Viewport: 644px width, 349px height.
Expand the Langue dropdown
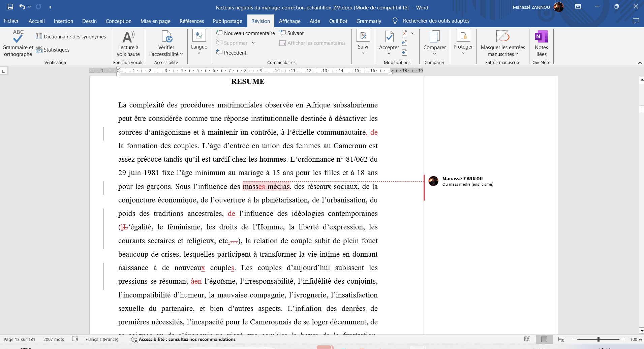point(199,53)
